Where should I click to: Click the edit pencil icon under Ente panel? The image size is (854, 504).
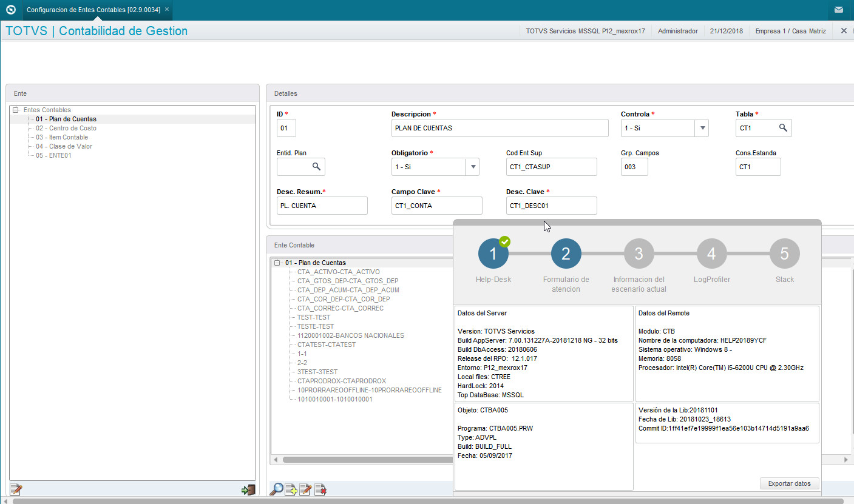click(x=16, y=489)
